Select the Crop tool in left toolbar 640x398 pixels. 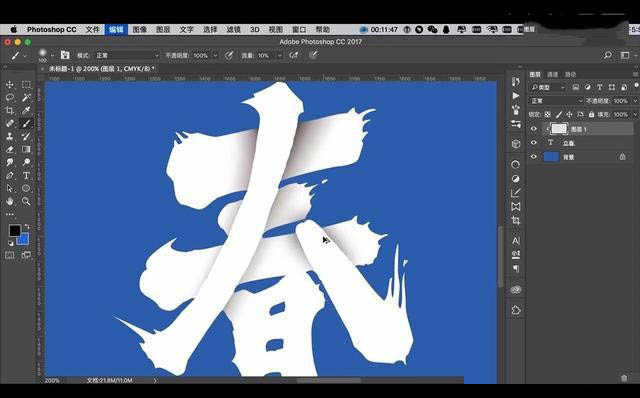(x=10, y=110)
